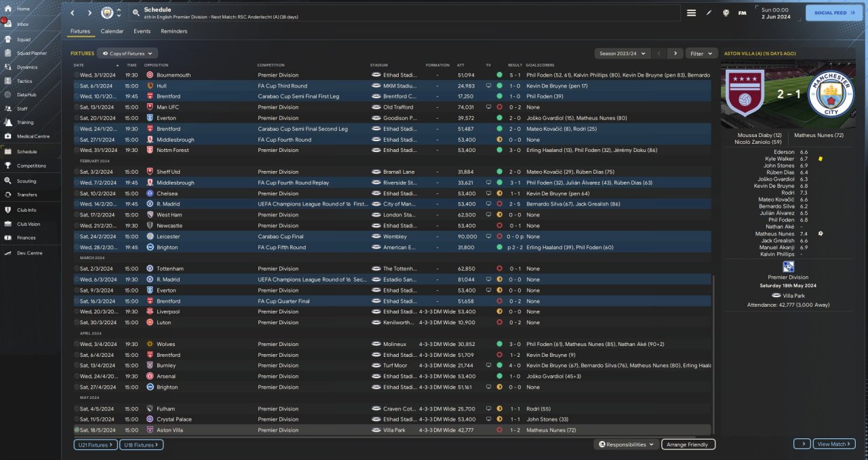Open Club Vision

point(28,224)
